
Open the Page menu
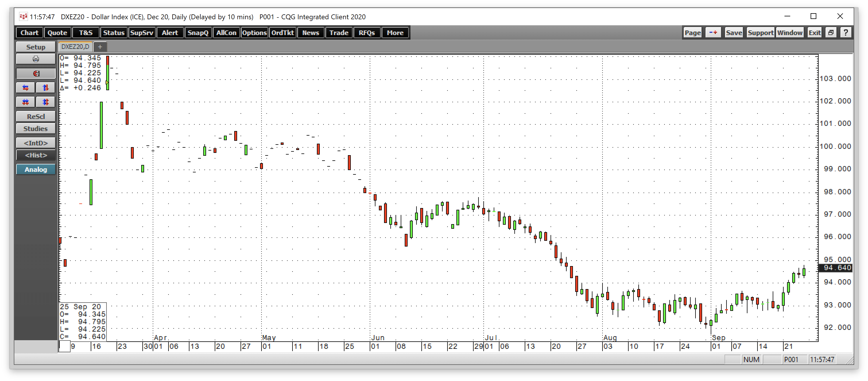692,33
